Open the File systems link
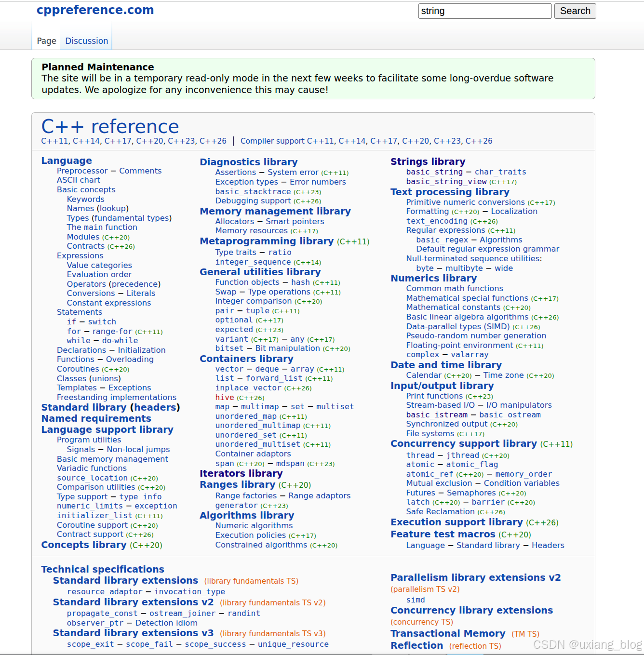The image size is (644, 655). tap(430, 433)
